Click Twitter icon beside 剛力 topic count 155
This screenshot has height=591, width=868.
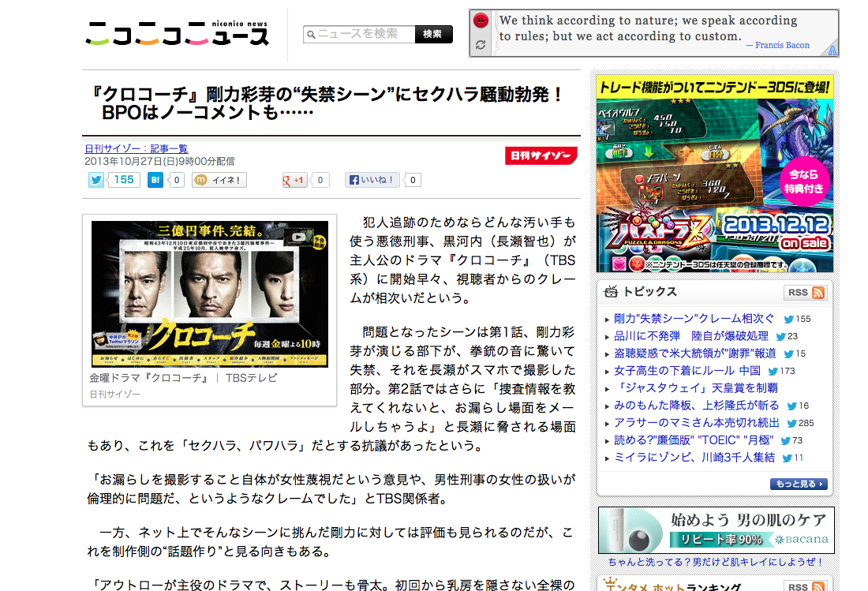tap(789, 320)
